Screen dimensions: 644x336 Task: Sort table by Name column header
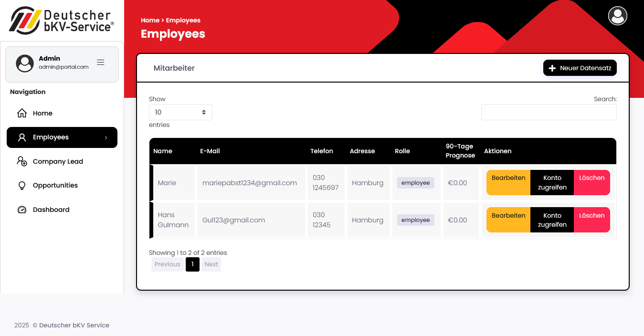tap(163, 151)
